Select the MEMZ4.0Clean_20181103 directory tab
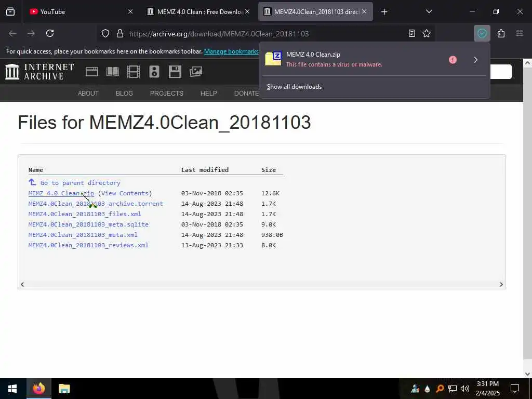Screen dimensions: 532x399 tap(315, 11)
